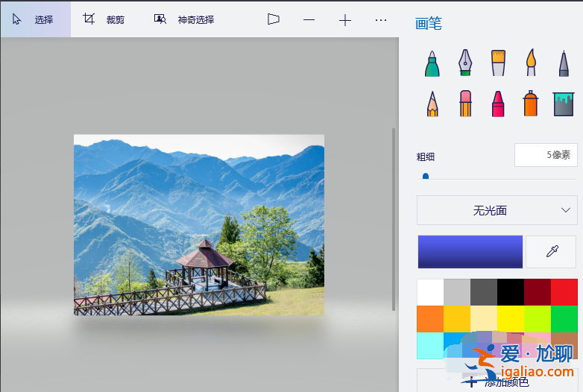The height and width of the screenshot is (392, 583).
Task: Click the current blue color preview
Action: (x=470, y=252)
